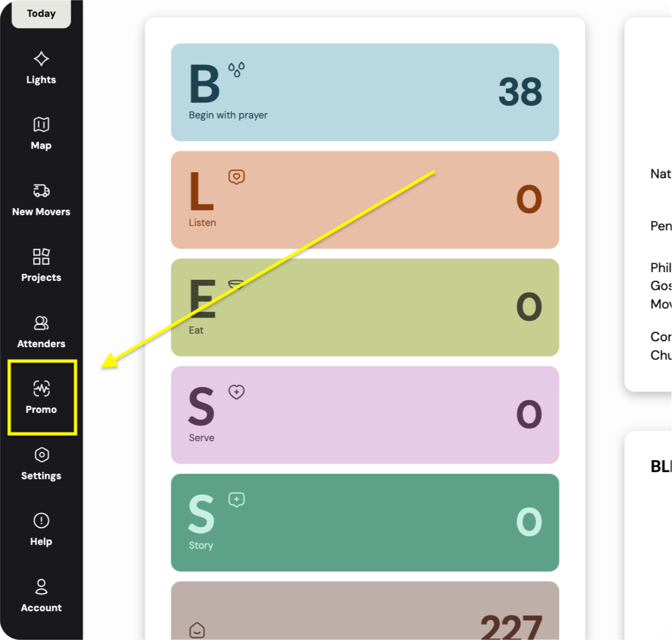672x640 pixels.
Task: Select the Serve card
Action: click(365, 415)
